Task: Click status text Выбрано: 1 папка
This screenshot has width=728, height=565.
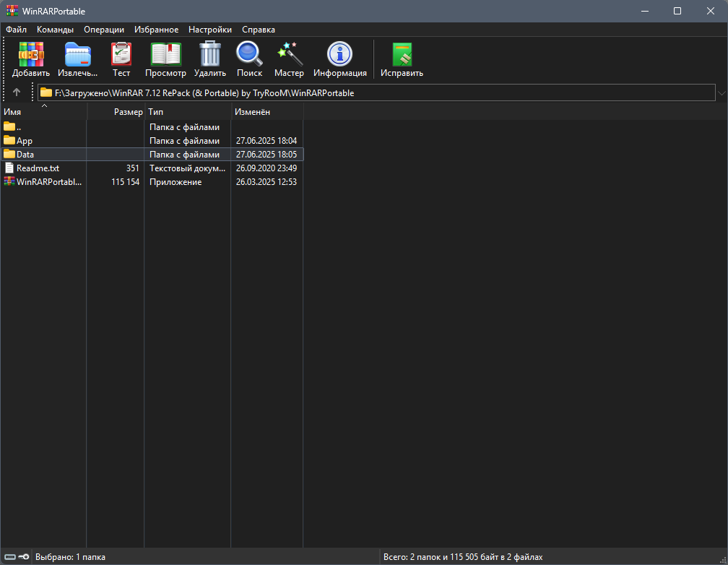Action: (x=70, y=556)
